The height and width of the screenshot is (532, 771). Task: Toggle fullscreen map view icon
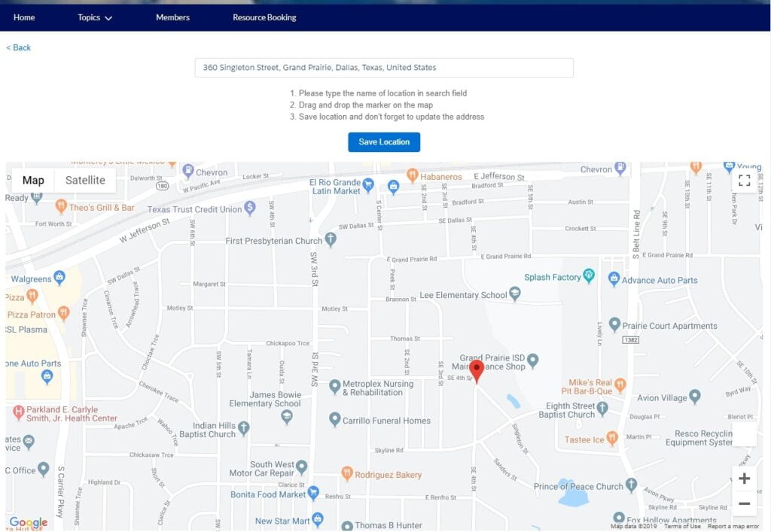pyautogui.click(x=744, y=181)
